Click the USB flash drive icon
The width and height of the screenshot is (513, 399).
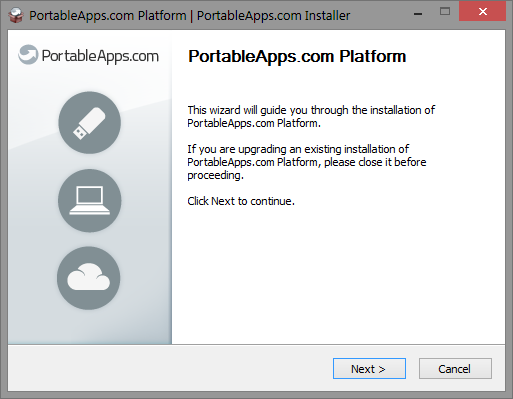coord(89,123)
